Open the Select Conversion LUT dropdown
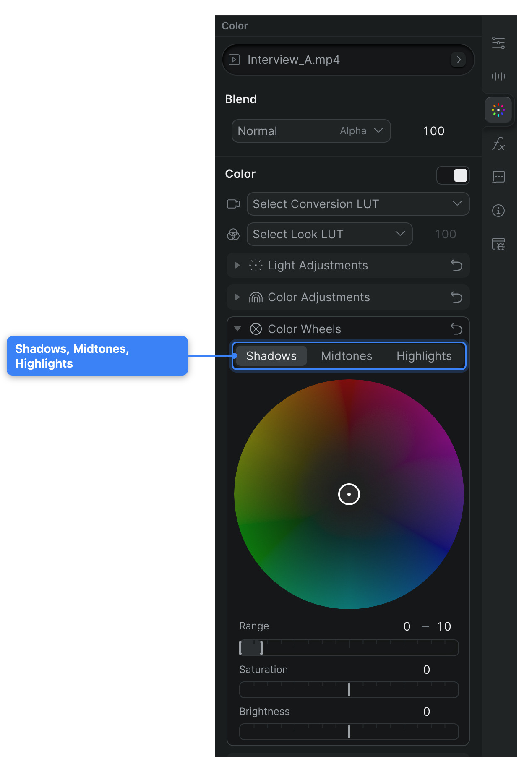This screenshot has width=532, height=772. click(x=358, y=204)
